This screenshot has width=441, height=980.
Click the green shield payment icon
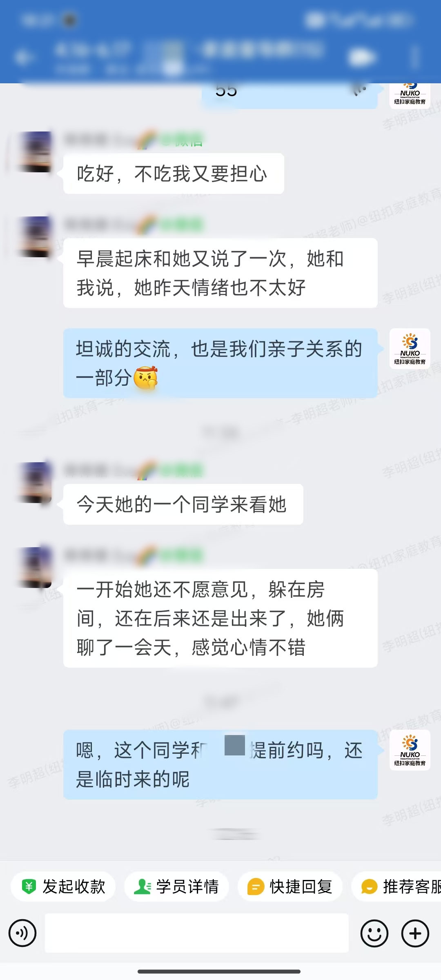point(29,886)
